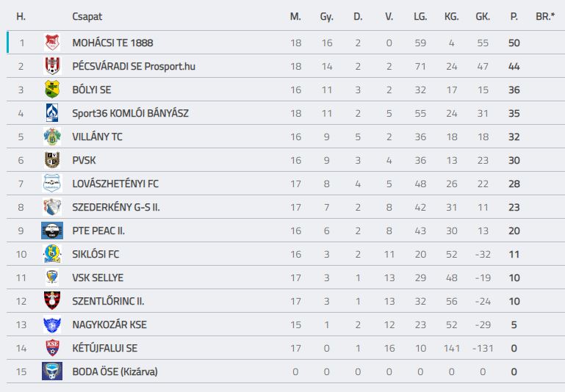Image resolution: width=565 pixels, height=392 pixels.
Task: Click the BODA ÖSE team logo
Action: click(52, 371)
